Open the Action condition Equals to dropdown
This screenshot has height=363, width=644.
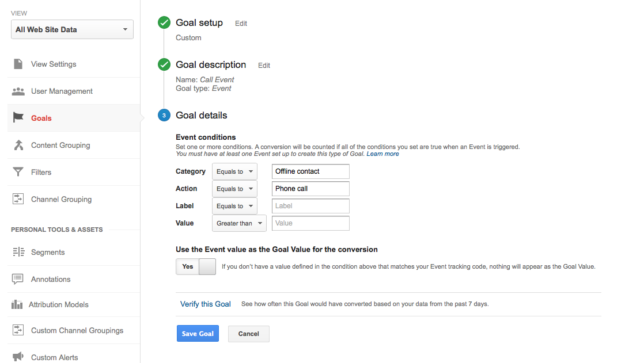coord(234,189)
